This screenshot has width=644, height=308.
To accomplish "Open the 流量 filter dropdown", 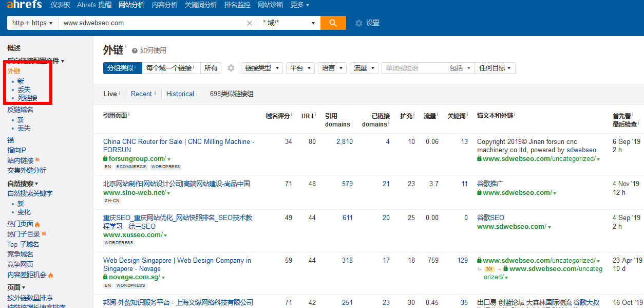I will tap(364, 68).
